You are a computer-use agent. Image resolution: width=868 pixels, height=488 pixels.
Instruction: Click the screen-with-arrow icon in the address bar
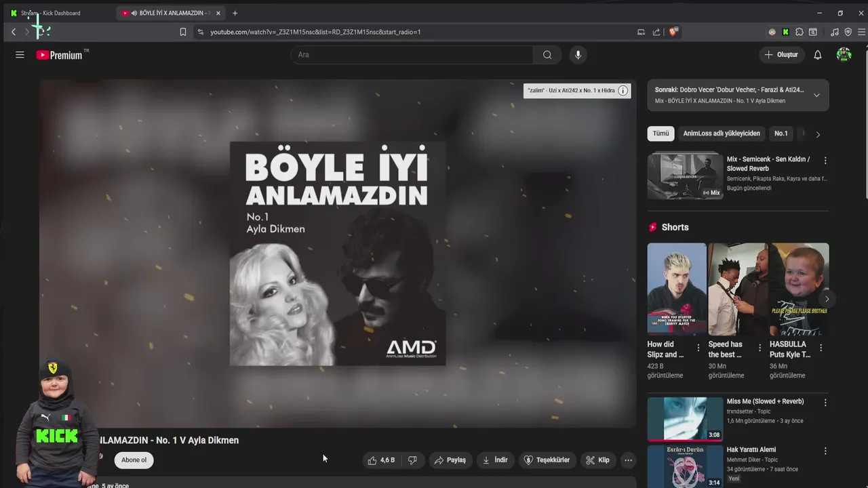coord(642,32)
